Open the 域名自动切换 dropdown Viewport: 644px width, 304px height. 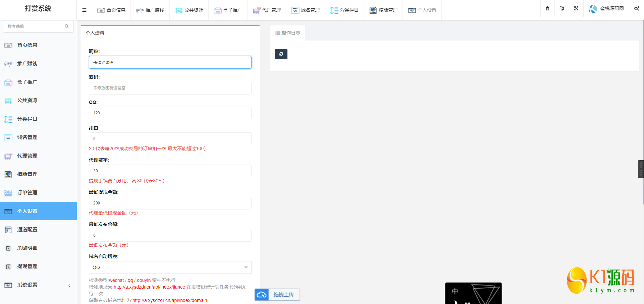pyautogui.click(x=170, y=267)
